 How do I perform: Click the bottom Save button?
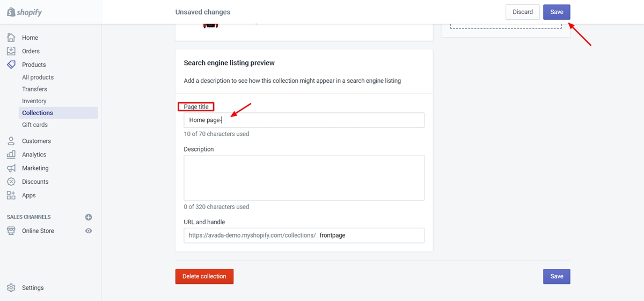[557, 276]
